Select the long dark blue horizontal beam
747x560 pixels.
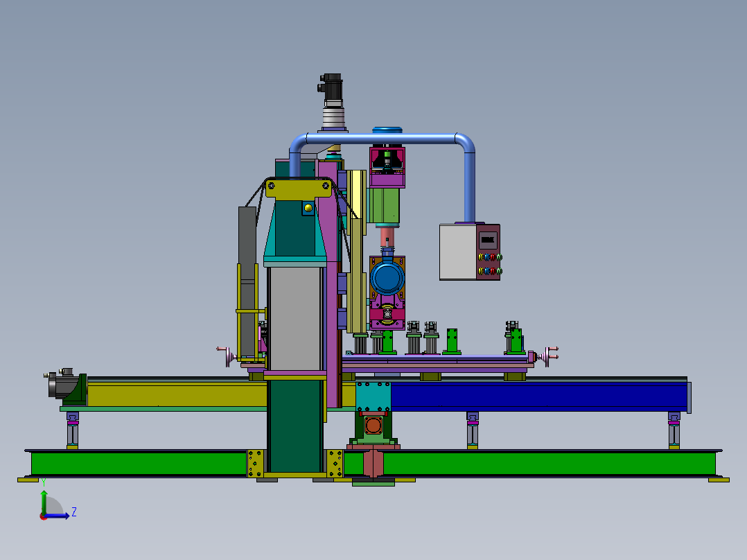pyautogui.click(x=538, y=396)
